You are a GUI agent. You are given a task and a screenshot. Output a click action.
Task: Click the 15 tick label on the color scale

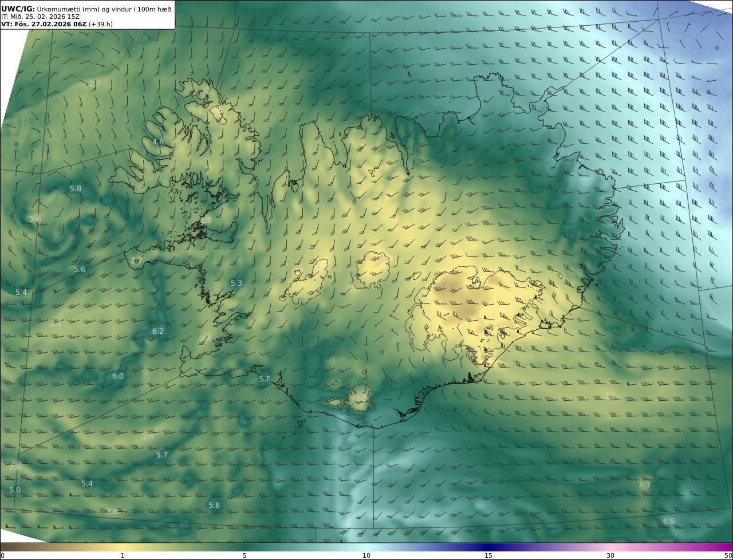point(488,555)
